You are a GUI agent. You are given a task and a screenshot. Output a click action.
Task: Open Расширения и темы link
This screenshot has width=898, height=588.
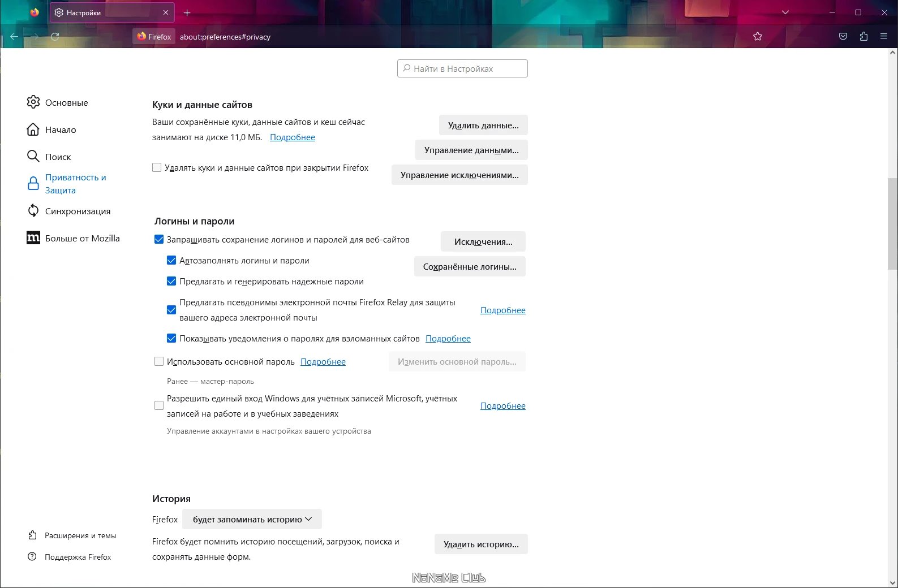(x=80, y=535)
